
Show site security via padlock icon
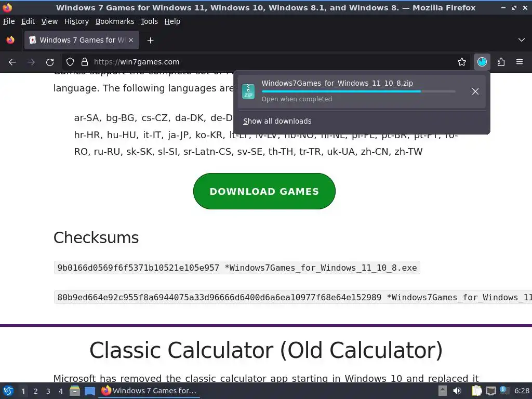pos(85,62)
